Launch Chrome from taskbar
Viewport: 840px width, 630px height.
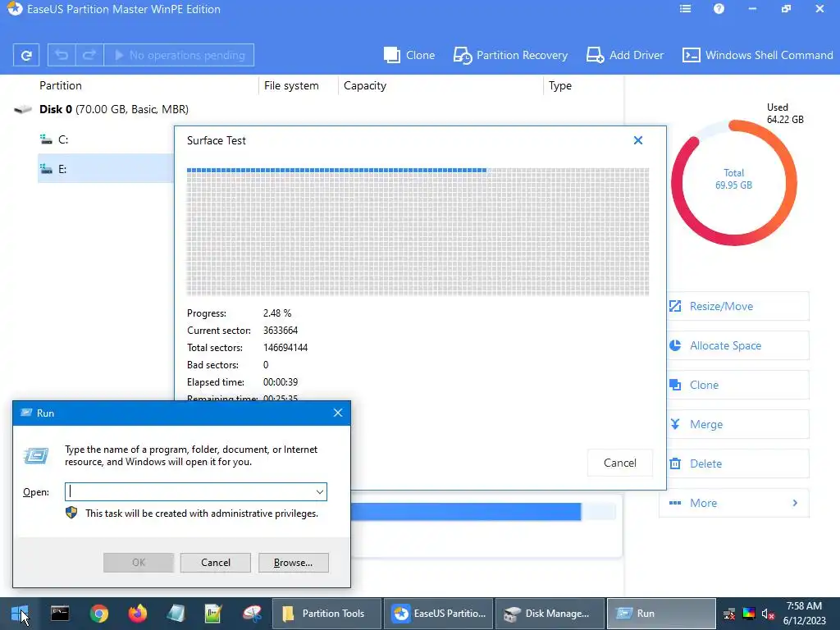pos(98,614)
